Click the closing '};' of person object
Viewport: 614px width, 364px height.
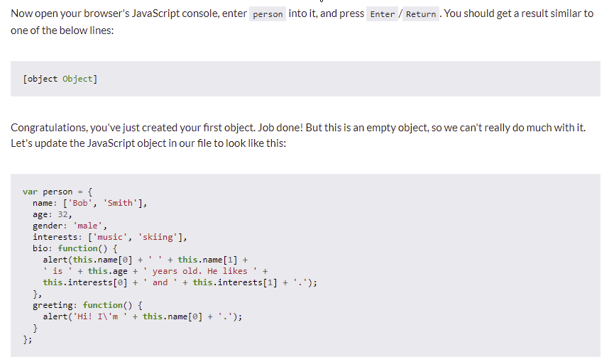tap(28, 339)
